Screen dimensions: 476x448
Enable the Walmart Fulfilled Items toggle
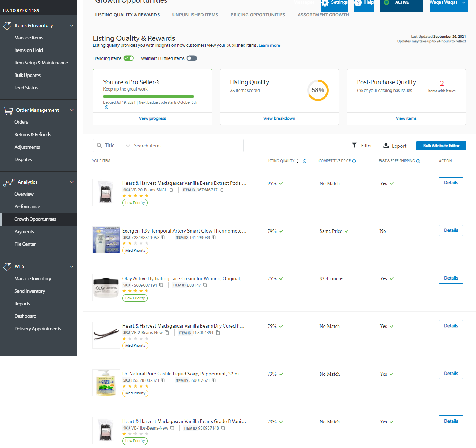pyautogui.click(x=192, y=58)
